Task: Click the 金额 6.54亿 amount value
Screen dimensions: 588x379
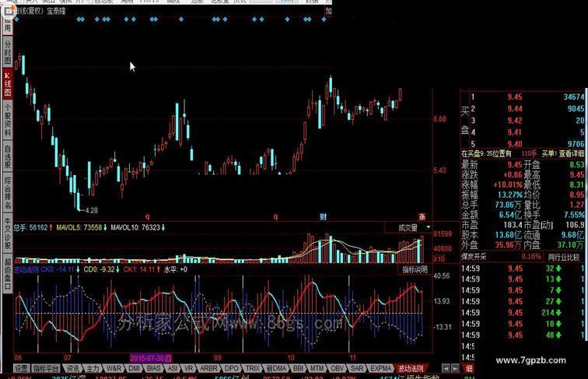Action: 510,215
